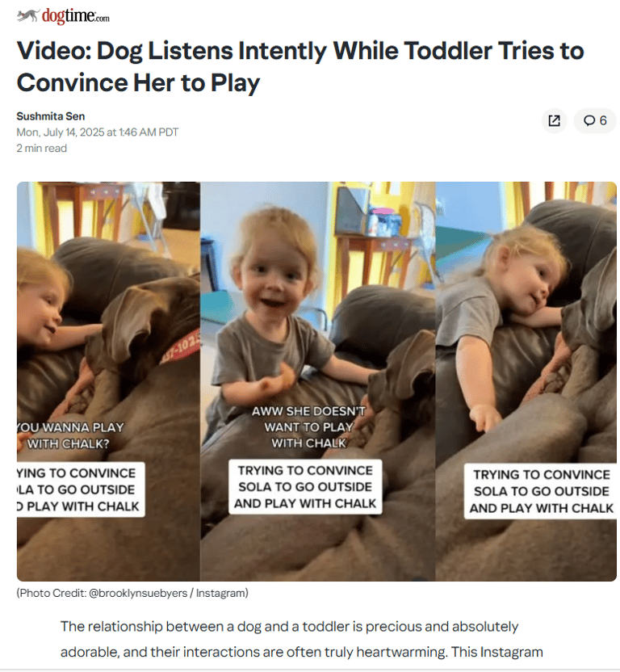This screenshot has height=672, width=620.
Task: Click the 'You wanna play with chalk?' caption
Action: point(71,435)
